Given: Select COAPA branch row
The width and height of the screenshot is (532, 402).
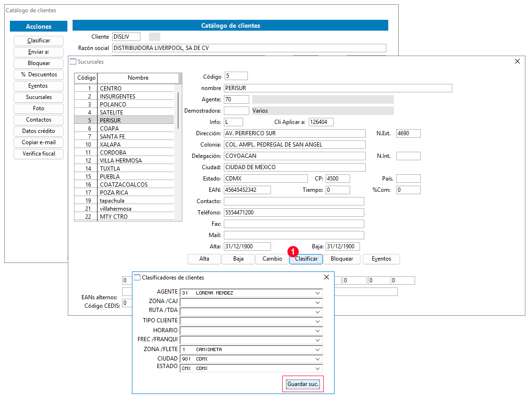Looking at the screenshot, I should click(124, 129).
